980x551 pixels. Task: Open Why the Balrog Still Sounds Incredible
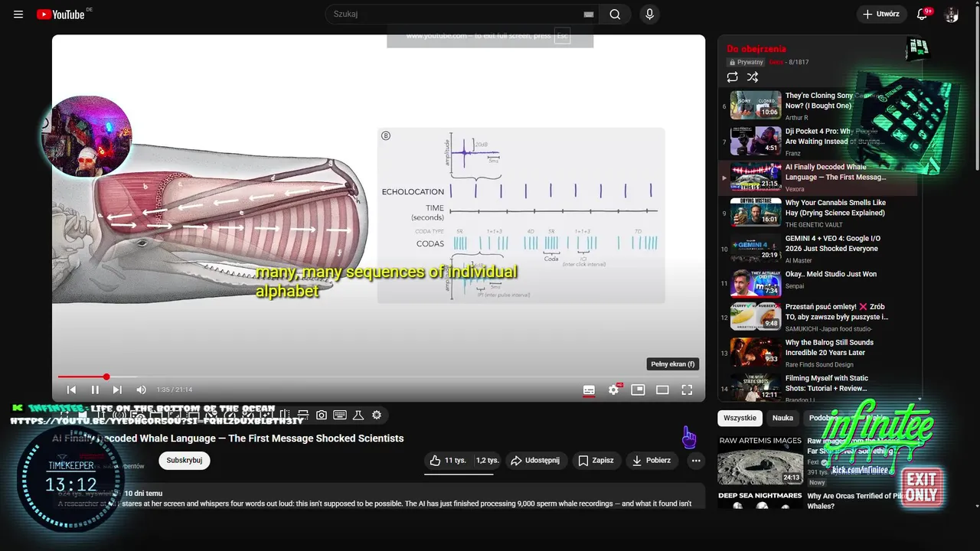click(x=829, y=347)
